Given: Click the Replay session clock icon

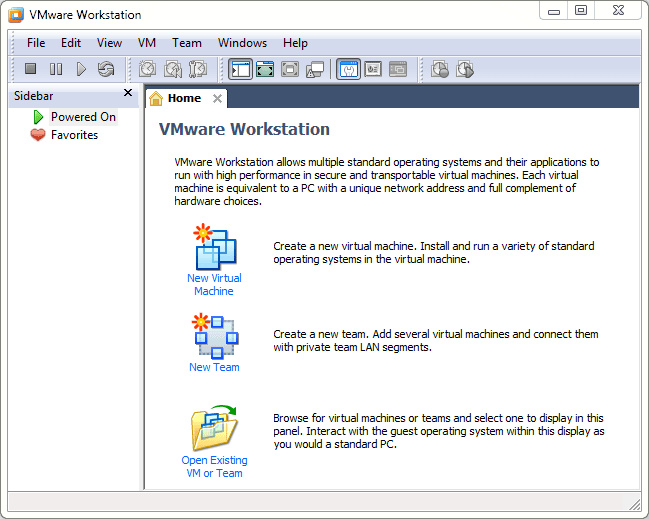Looking at the screenshot, I should point(465,69).
